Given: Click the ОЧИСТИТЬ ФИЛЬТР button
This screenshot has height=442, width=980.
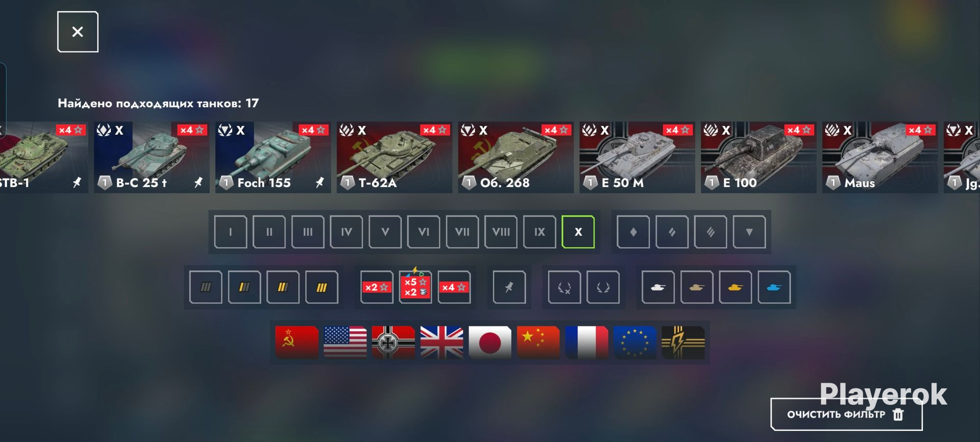Looking at the screenshot, I should (x=846, y=414).
